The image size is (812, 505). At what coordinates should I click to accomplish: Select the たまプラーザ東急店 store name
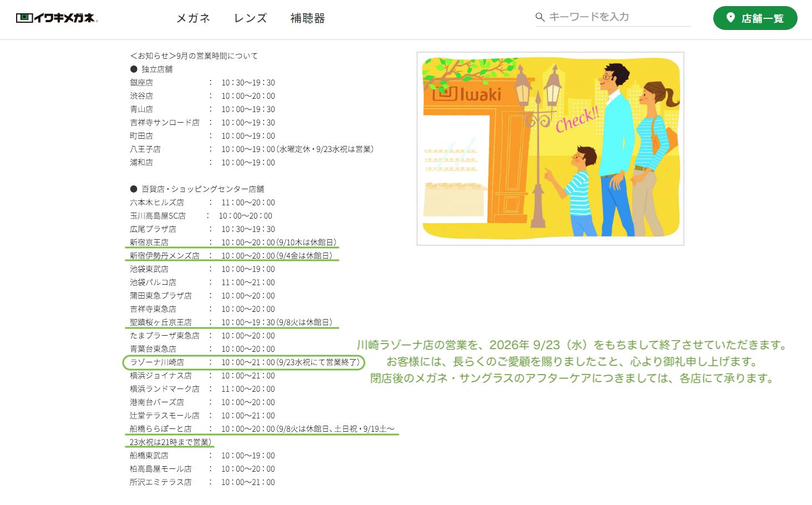click(165, 336)
